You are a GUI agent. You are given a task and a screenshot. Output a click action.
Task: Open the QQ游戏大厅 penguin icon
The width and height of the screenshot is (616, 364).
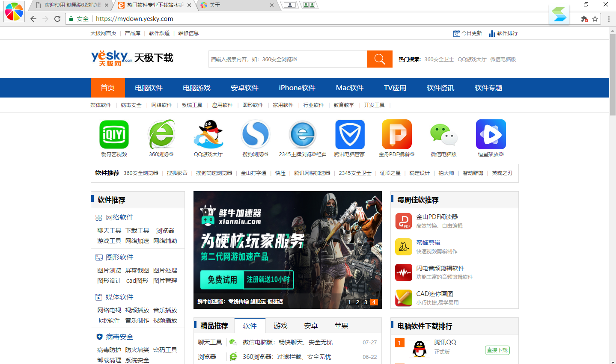click(x=208, y=134)
